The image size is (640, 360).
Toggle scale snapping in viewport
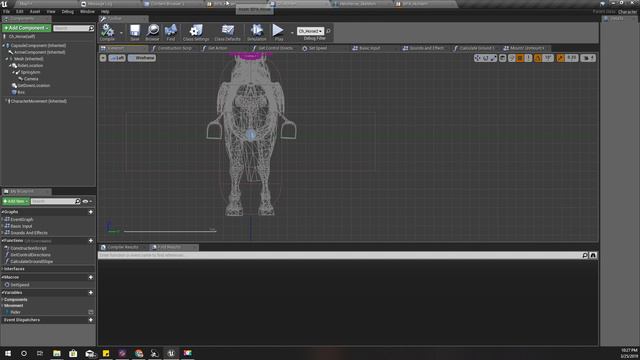(560, 58)
